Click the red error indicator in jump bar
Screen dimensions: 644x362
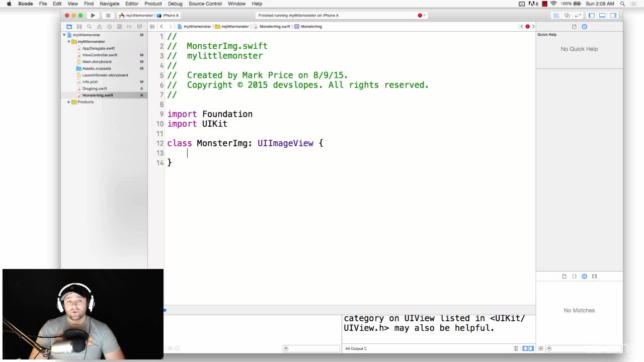[x=527, y=27]
